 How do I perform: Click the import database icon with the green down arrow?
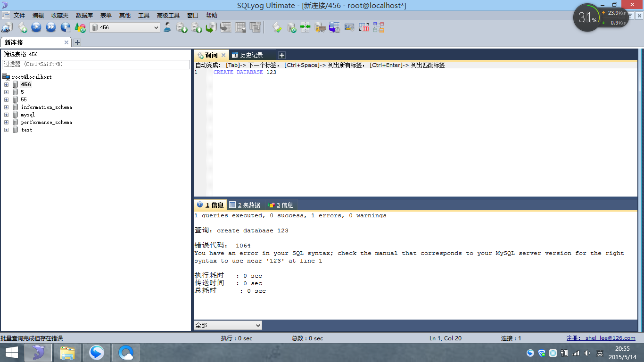tap(182, 27)
